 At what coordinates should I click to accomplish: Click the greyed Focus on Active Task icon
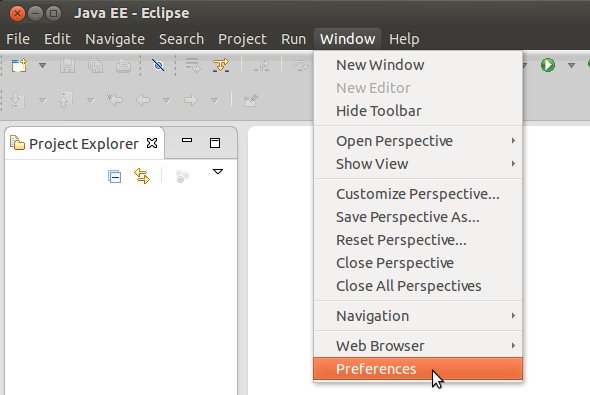(x=182, y=176)
